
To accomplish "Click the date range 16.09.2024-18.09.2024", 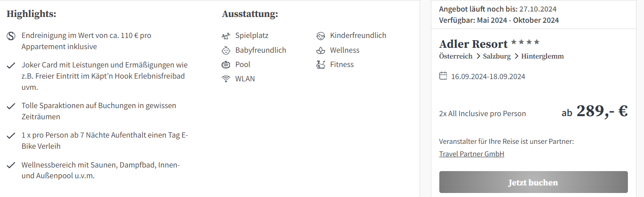I will (488, 76).
